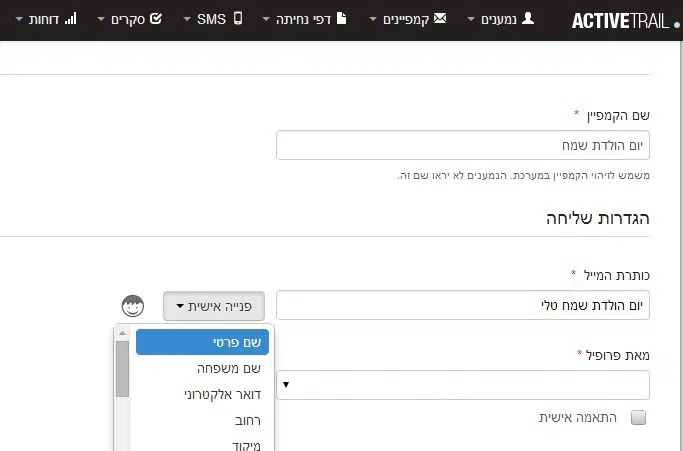
Task: Select רחוב in the dropdown list
Action: click(202, 420)
